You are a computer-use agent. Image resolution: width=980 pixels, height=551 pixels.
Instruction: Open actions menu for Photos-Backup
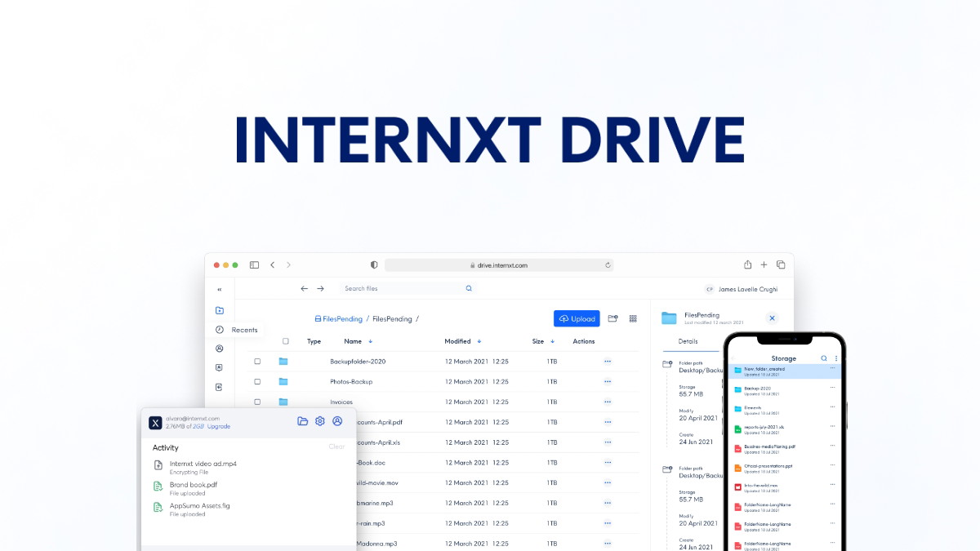[608, 381]
